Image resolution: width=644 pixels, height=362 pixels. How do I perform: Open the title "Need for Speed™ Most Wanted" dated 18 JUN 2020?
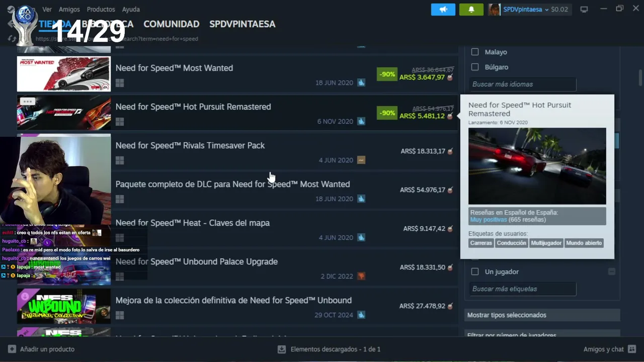(174, 68)
